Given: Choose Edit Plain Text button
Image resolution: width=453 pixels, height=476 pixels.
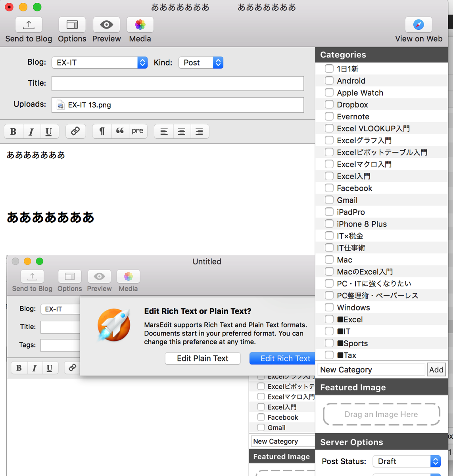Looking at the screenshot, I should (203, 358).
